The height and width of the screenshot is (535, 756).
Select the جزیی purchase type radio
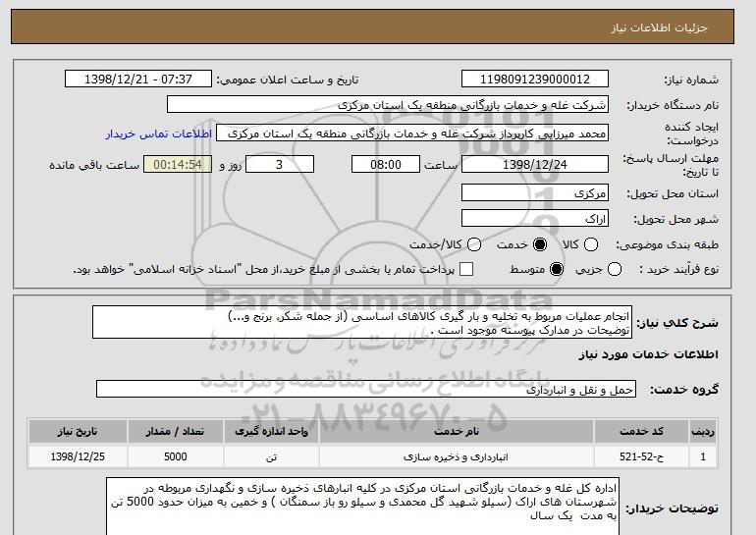tap(615, 269)
